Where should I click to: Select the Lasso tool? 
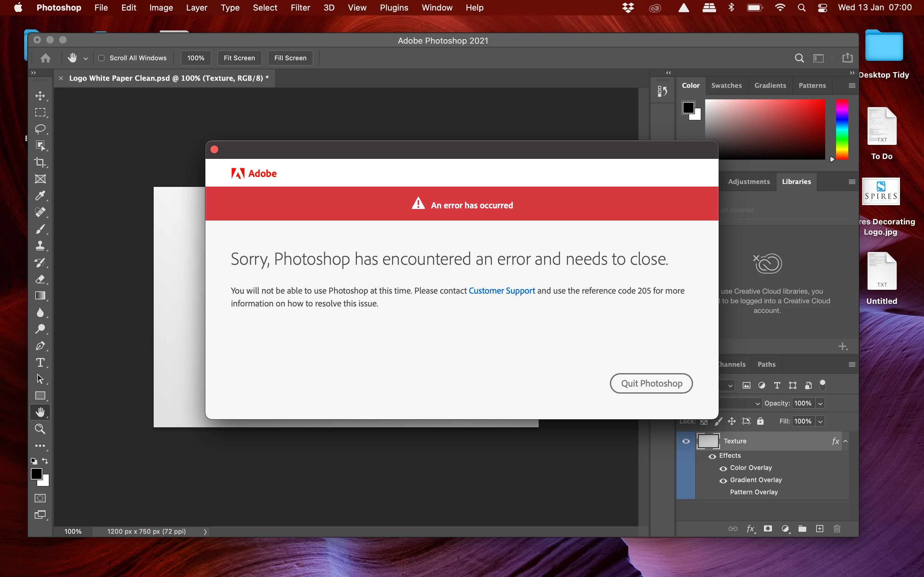(x=40, y=129)
